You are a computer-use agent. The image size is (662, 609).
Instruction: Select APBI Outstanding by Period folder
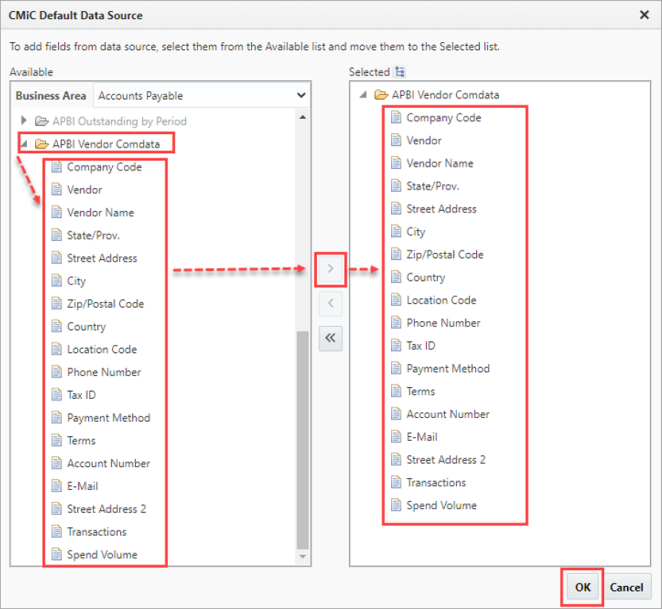(111, 121)
